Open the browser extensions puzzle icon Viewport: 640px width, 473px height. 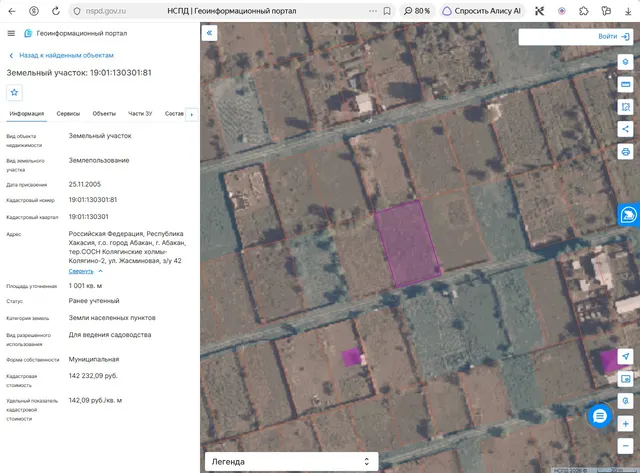(584, 11)
